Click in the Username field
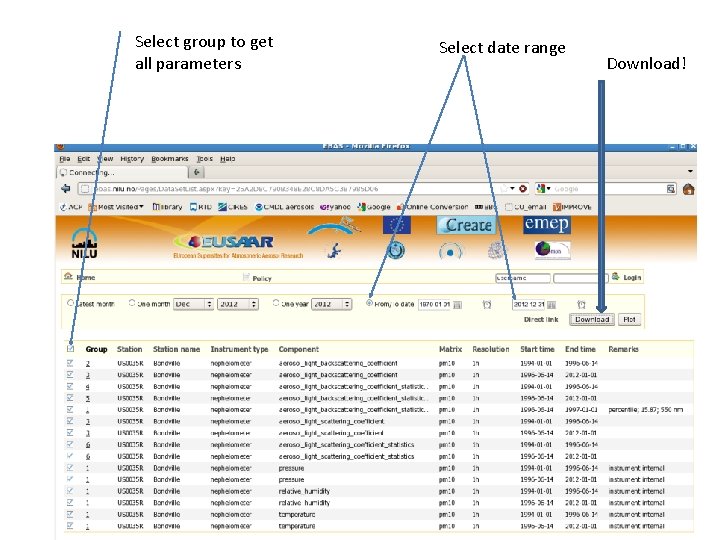Screen dimensions: 720x540 [523, 278]
